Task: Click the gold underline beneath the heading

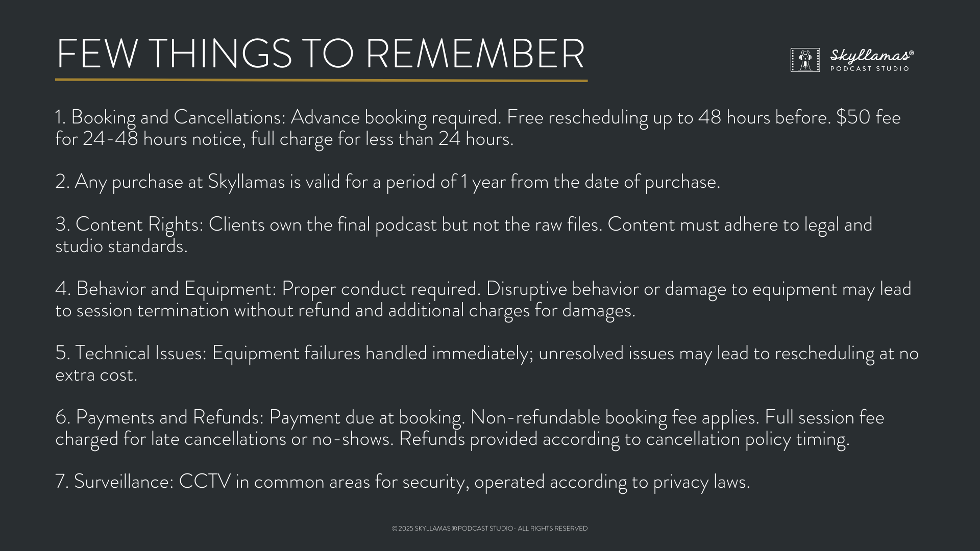Action: (x=322, y=80)
